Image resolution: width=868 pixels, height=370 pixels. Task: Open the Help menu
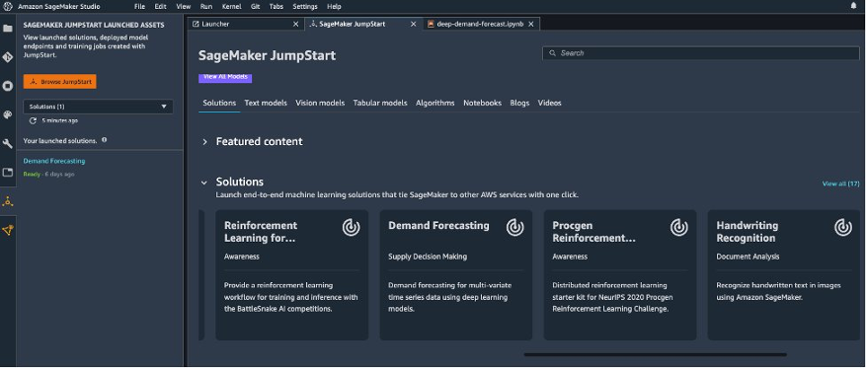[x=334, y=7]
